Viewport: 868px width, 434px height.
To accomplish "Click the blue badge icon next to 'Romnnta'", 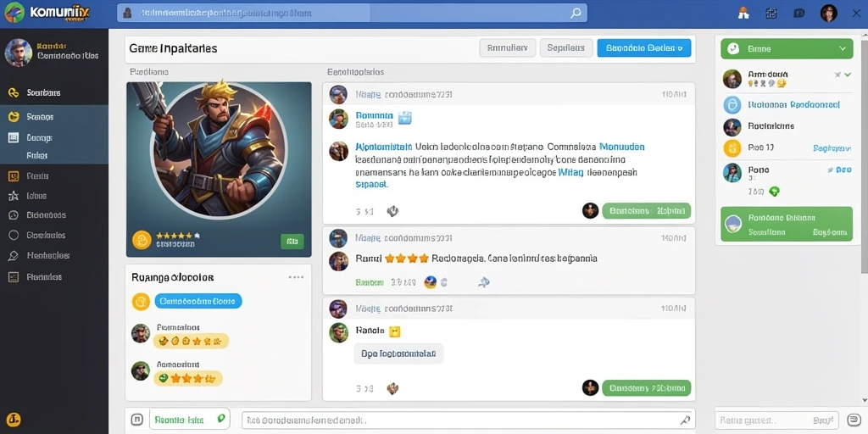I will (x=405, y=117).
